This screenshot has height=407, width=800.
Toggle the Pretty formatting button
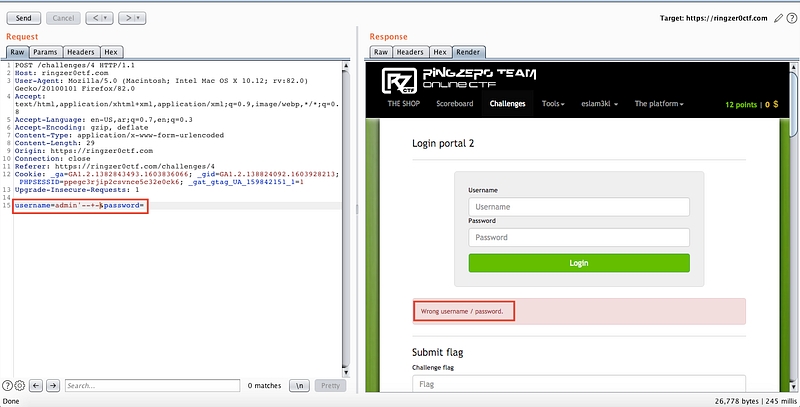coord(329,385)
